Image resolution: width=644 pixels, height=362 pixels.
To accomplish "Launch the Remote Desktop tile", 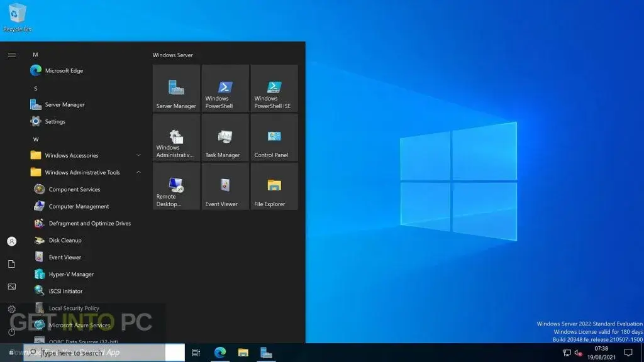I will click(175, 186).
